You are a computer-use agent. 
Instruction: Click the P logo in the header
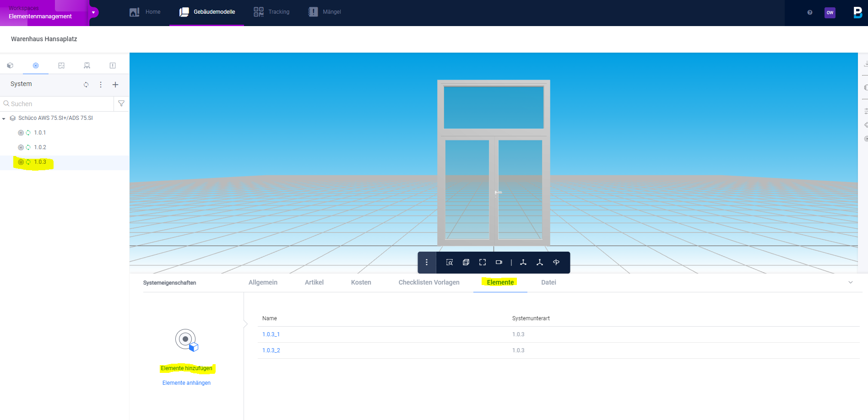(x=858, y=12)
